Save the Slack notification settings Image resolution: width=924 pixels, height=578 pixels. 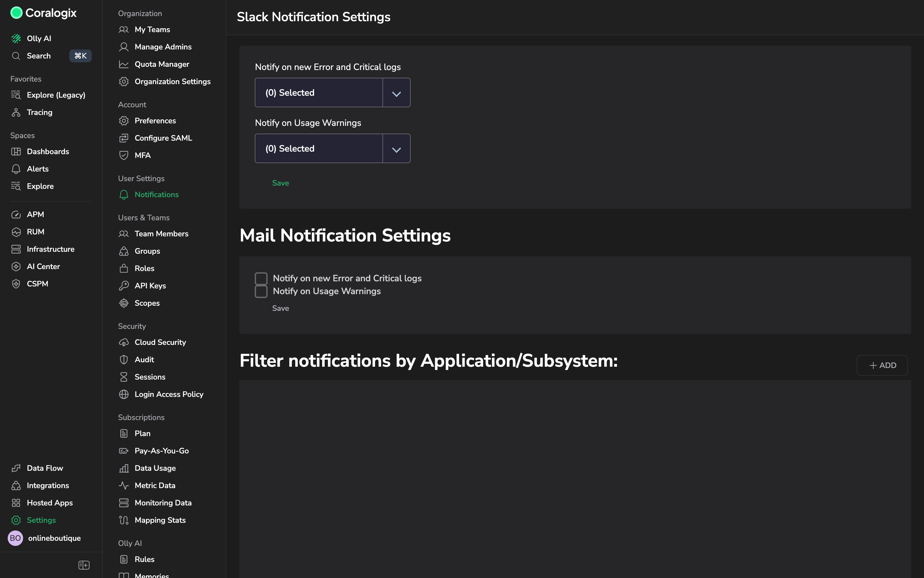coord(281,183)
